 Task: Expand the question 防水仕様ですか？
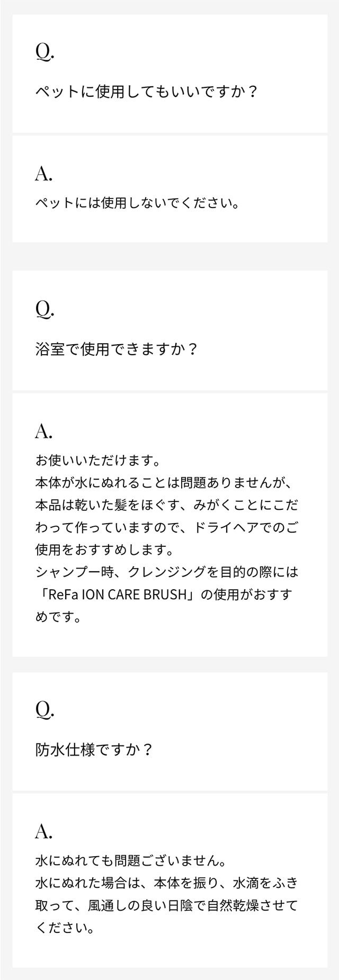coord(94,750)
